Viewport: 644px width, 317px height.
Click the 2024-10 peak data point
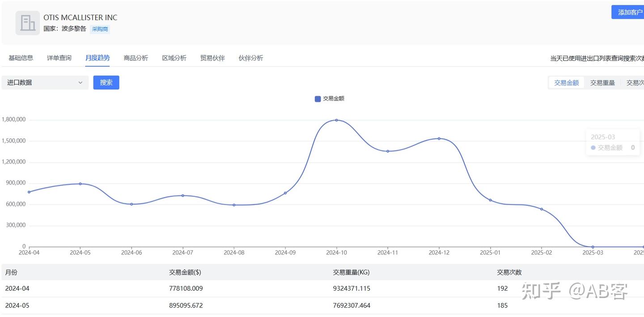coord(336,120)
